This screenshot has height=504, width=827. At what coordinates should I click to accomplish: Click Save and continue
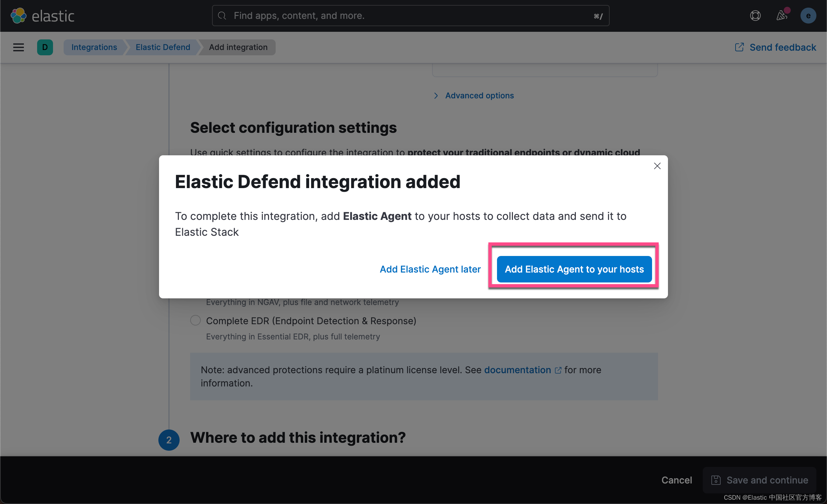coord(760,480)
